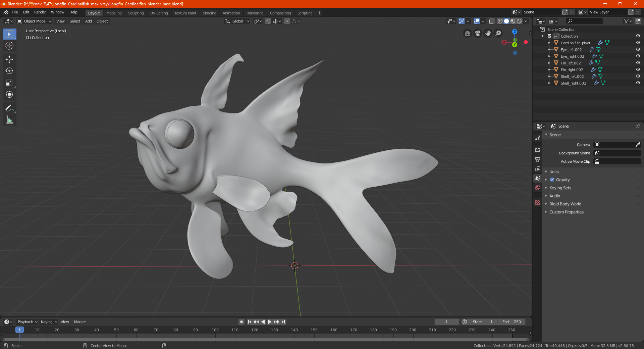Open the File menu
644x349 pixels.
tap(15, 12)
